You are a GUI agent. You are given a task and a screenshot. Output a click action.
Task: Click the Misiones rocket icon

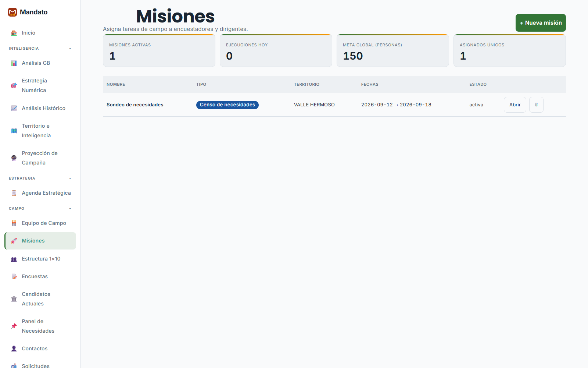(x=14, y=241)
